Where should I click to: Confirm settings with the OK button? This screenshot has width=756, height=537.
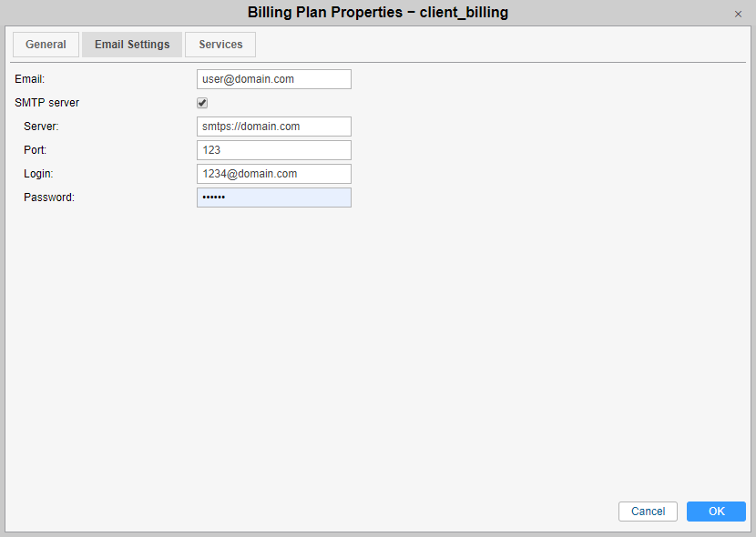tap(716, 511)
